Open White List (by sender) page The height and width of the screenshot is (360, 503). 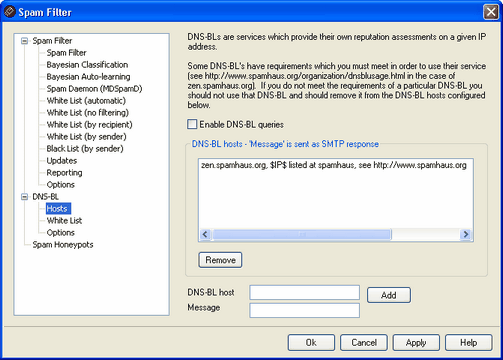coord(87,137)
